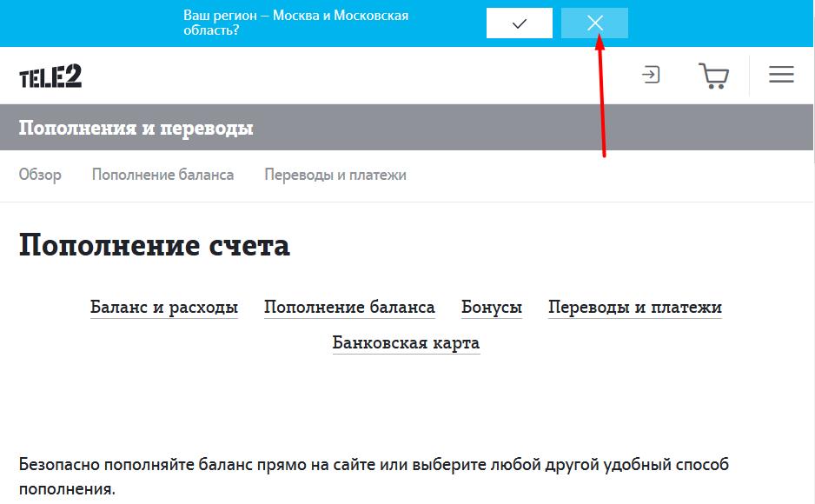Open the Бонусы link
This screenshot has width=815, height=504.
[492, 307]
